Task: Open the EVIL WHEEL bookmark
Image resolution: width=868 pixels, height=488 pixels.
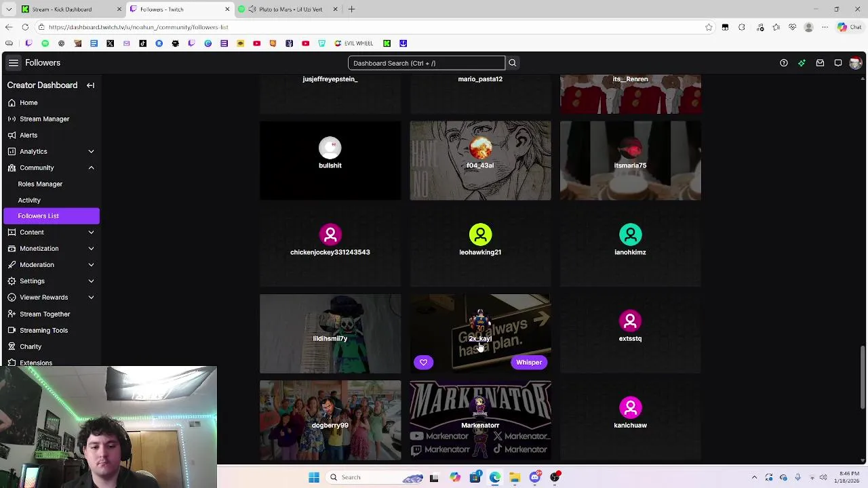Action: tap(354, 43)
